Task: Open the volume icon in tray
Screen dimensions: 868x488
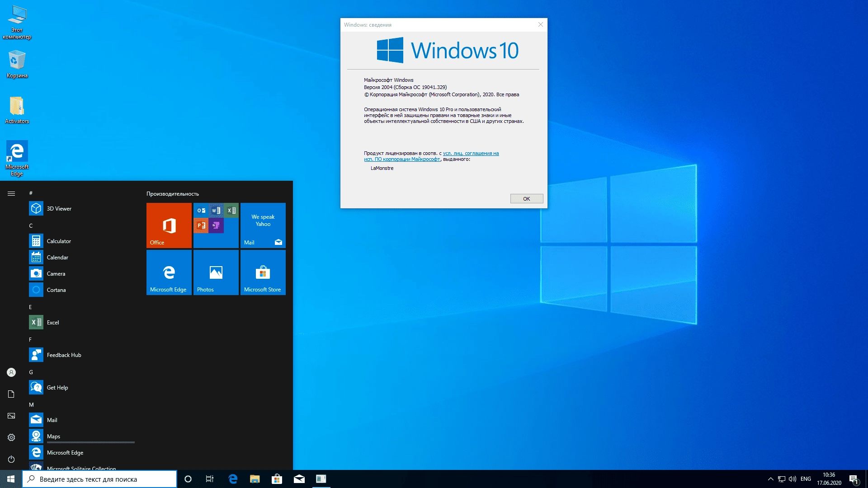Action: point(793,479)
